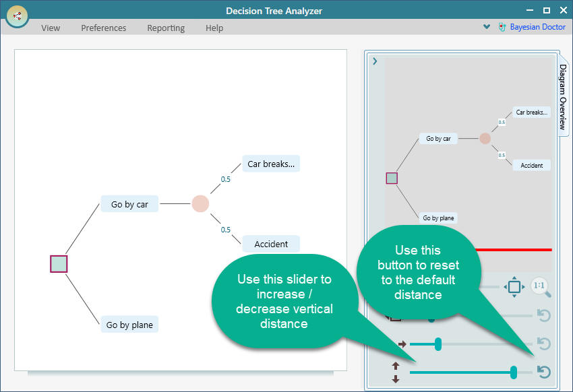This screenshot has width=573, height=392.
Task: Select the square decision root node
Action: tap(59, 263)
